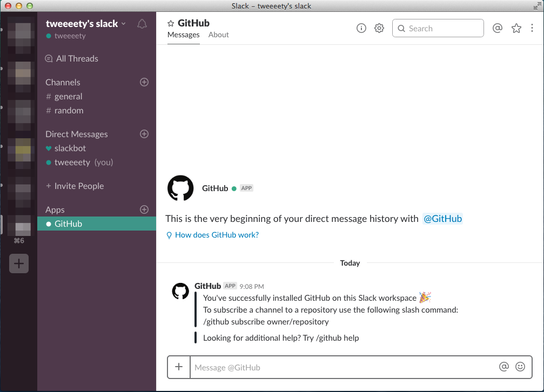
Task: Focus the Search field
Action: coord(438,28)
